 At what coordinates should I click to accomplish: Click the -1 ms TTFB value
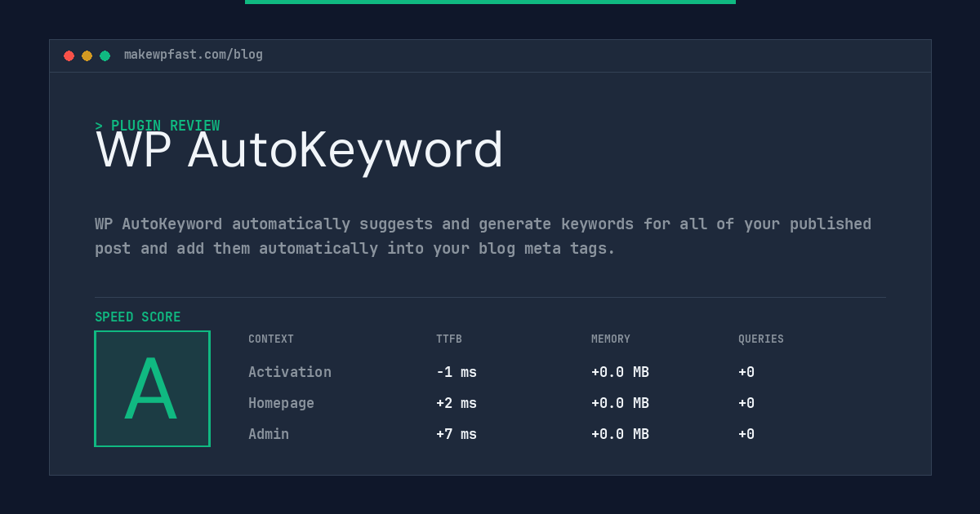[457, 372]
